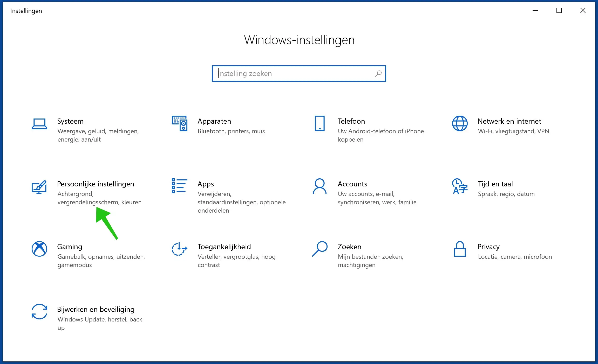Click the Apparaten keyboard and speaker icon
The height and width of the screenshot is (364, 598).
[x=180, y=123]
